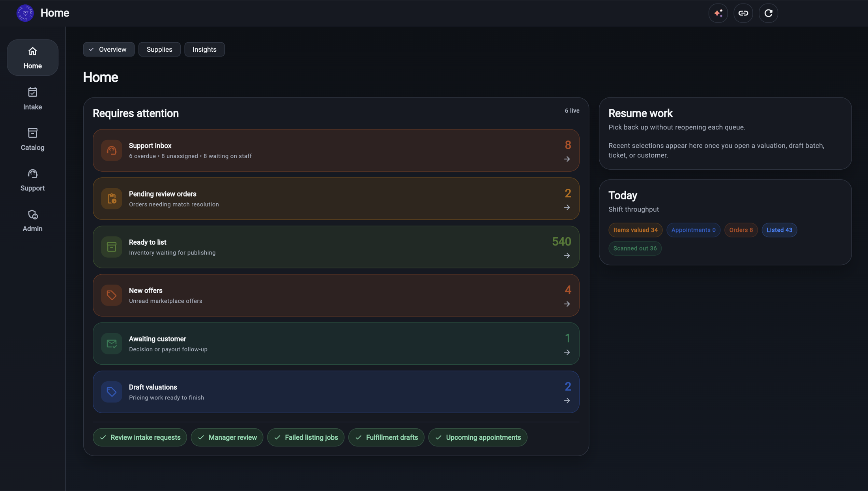Open the Pending review orders card title
Screen dimensions: 868x491
(163, 194)
